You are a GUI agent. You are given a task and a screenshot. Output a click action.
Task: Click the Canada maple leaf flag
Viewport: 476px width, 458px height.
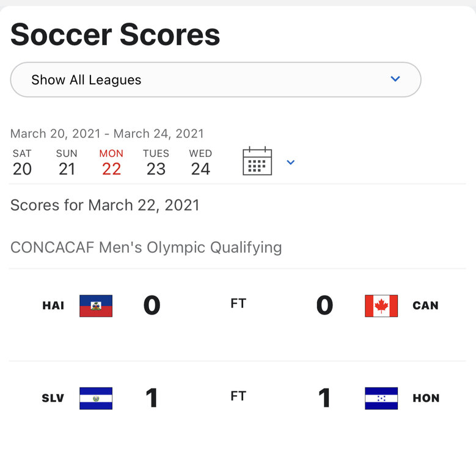(381, 305)
